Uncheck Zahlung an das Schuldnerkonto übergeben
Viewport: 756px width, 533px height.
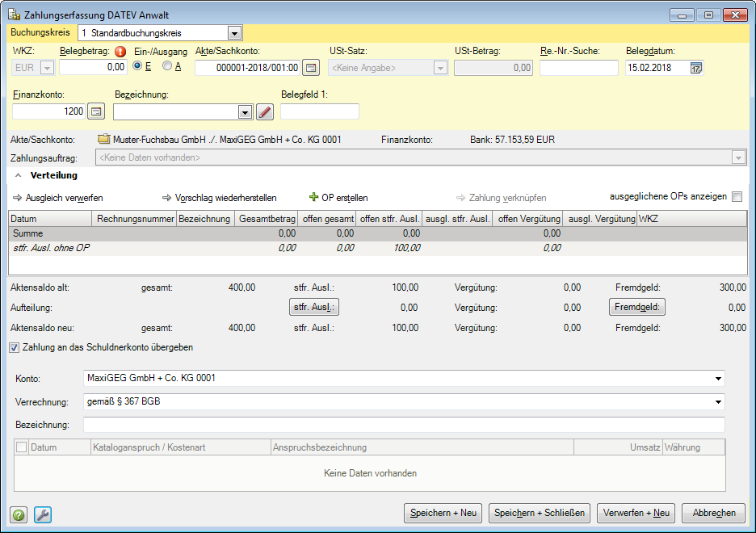14,347
